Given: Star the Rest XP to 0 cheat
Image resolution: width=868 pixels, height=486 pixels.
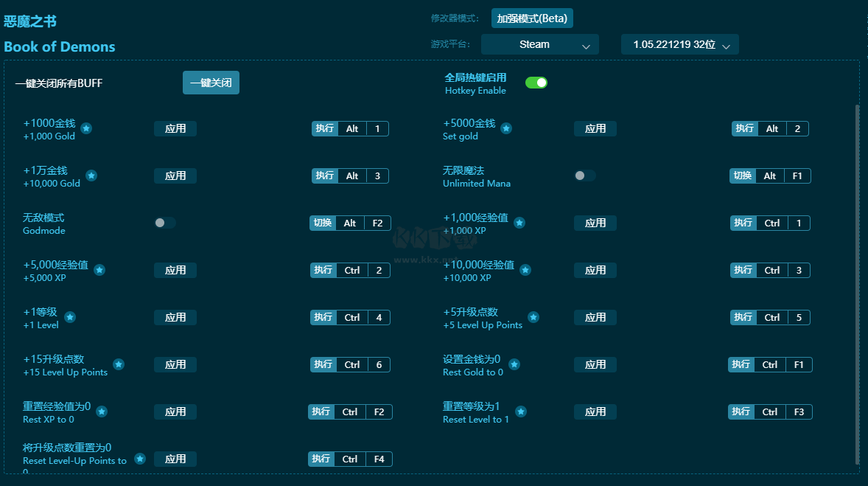Looking at the screenshot, I should click(102, 412).
